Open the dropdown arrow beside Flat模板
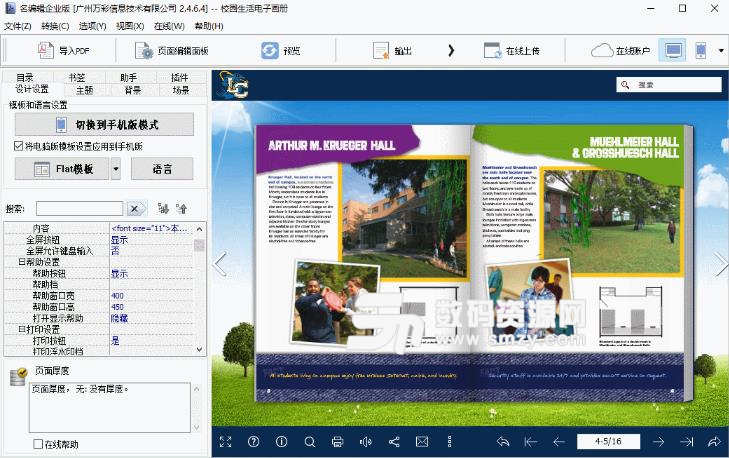729x458 pixels. 115,169
